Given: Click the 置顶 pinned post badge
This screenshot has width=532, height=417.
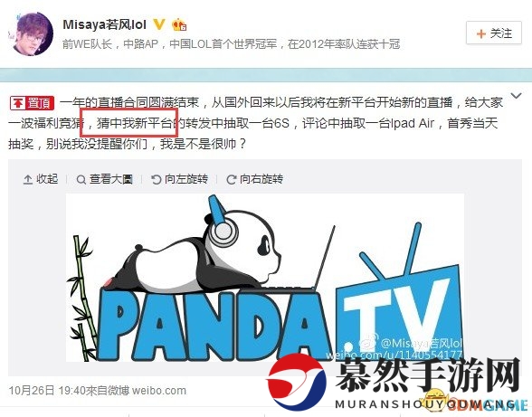Looking at the screenshot, I should pos(32,103).
